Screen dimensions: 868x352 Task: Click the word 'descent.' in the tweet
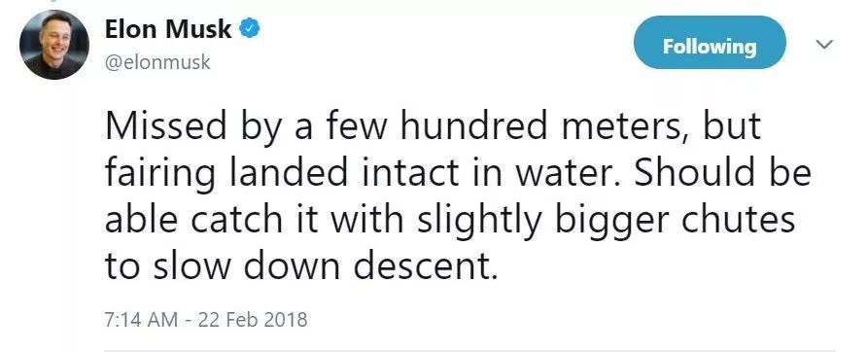pos(423,266)
